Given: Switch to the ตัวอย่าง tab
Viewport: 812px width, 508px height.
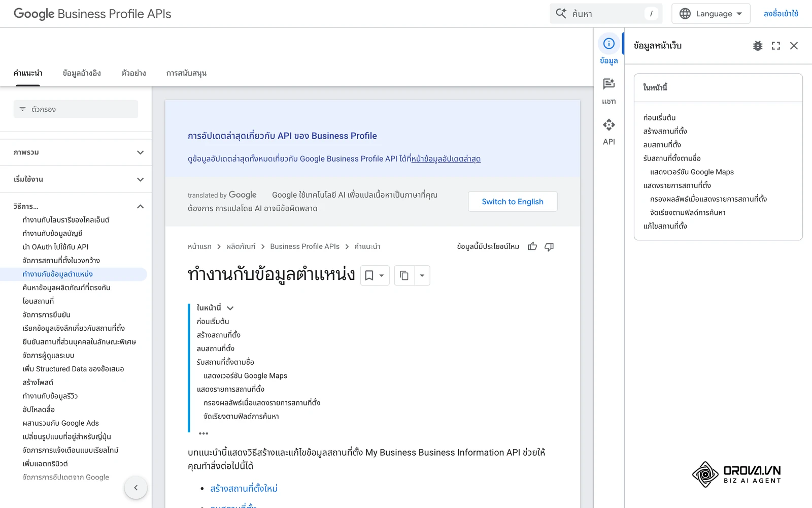Looking at the screenshot, I should point(133,73).
